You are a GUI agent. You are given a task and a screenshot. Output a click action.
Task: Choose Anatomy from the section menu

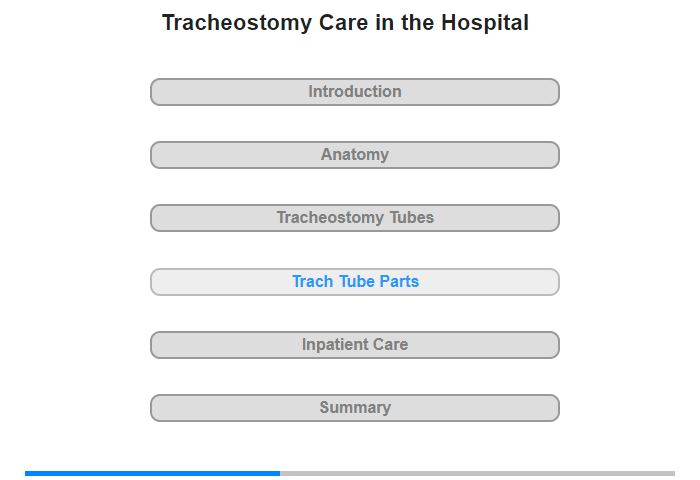(355, 155)
